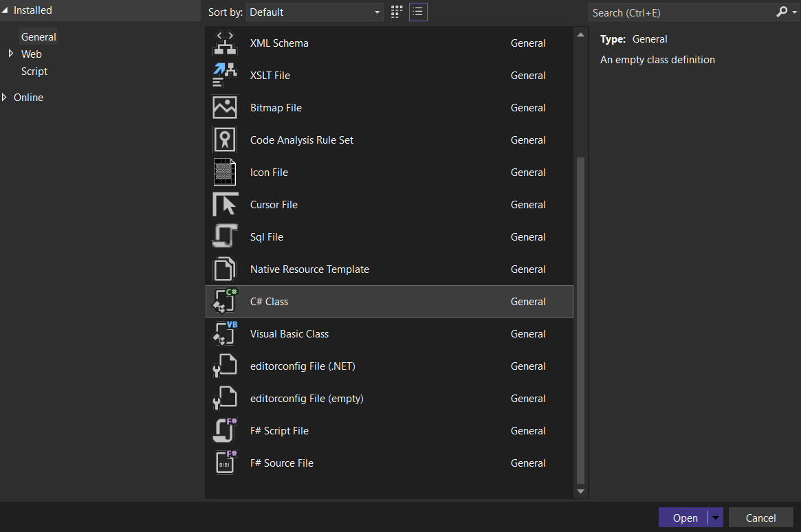Click the Code Analysis Rule Set icon
The height and width of the screenshot is (532, 801).
(x=225, y=140)
